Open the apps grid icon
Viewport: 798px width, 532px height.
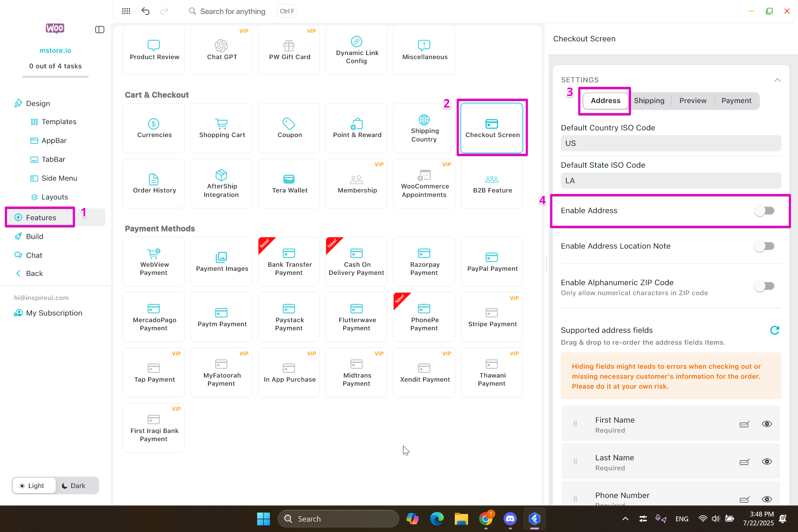tap(126, 11)
